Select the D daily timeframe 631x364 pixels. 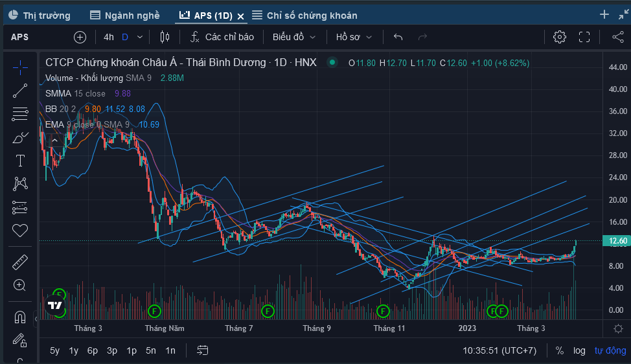[x=125, y=37]
